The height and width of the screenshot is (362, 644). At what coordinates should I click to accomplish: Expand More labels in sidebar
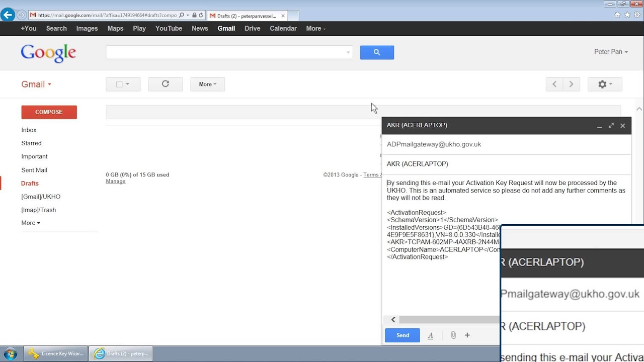(x=31, y=223)
